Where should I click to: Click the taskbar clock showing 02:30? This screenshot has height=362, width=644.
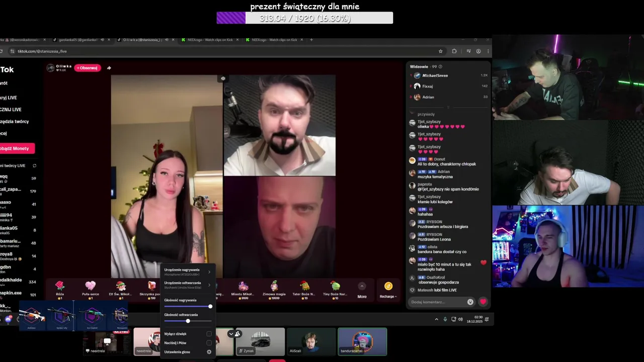coord(475,319)
